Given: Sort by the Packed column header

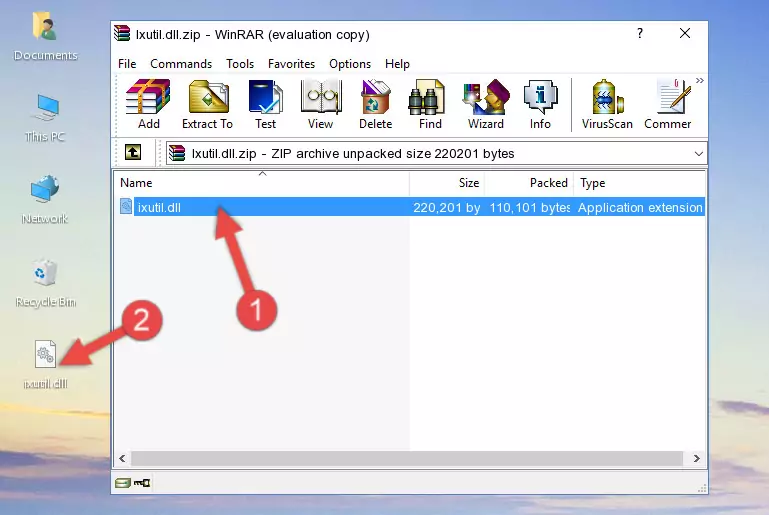Looking at the screenshot, I should pyautogui.click(x=529, y=183).
